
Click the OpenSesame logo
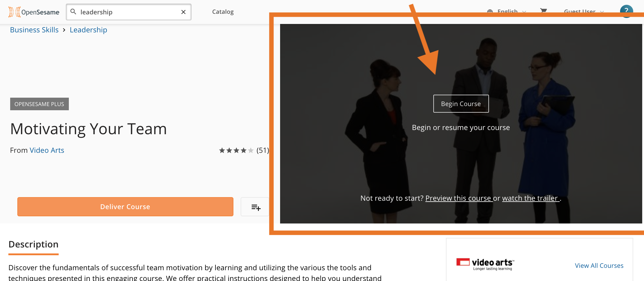(34, 12)
